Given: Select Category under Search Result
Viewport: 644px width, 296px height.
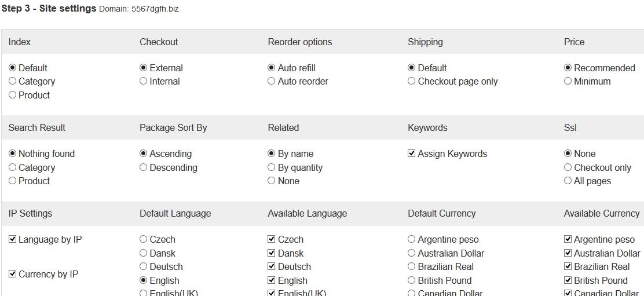Looking at the screenshot, I should point(12,167).
